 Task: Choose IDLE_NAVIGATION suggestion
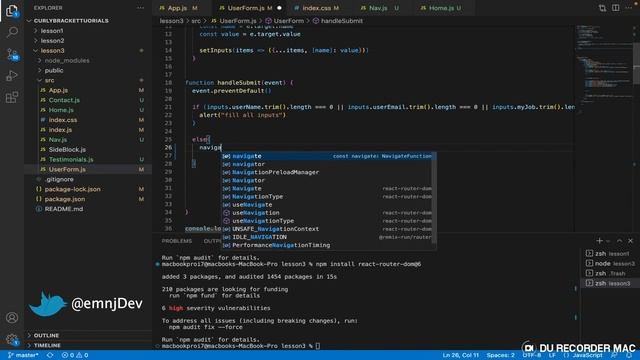[327, 237]
